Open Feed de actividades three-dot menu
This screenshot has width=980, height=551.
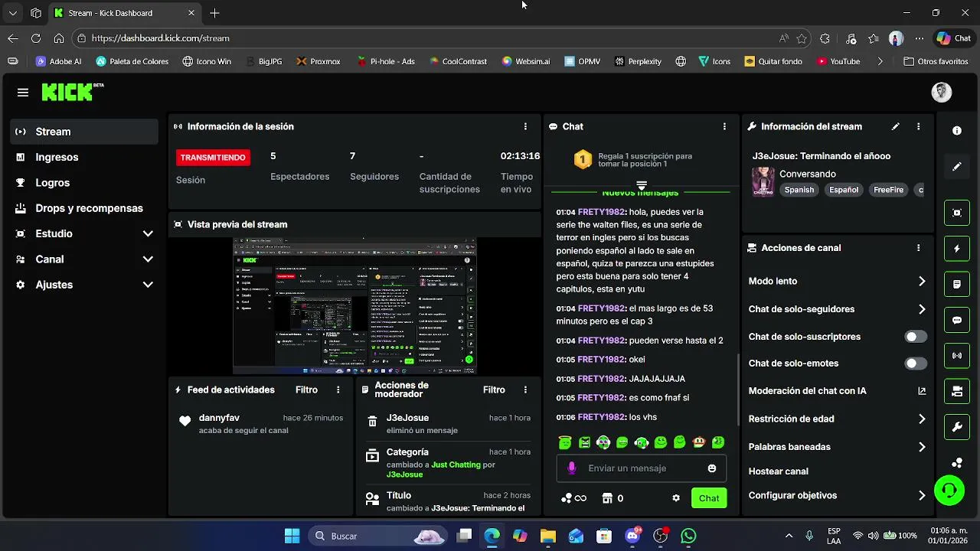pos(338,390)
